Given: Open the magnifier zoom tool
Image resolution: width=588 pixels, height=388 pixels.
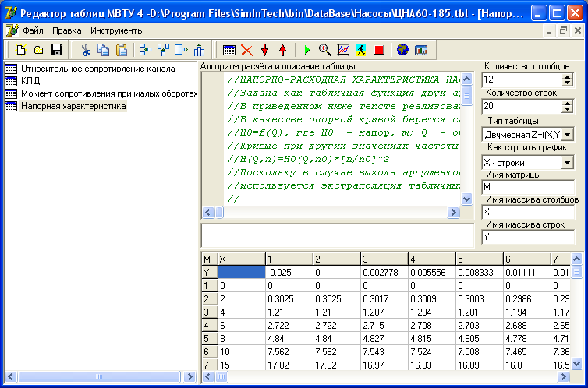Looking at the screenshot, I should tap(325, 50).
